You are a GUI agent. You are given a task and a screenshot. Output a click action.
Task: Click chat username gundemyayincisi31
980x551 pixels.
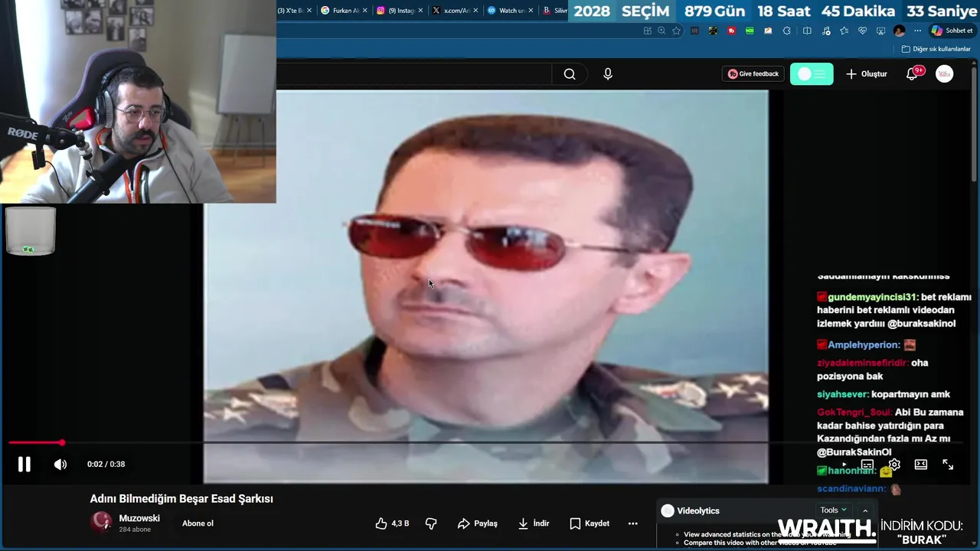coord(872,297)
